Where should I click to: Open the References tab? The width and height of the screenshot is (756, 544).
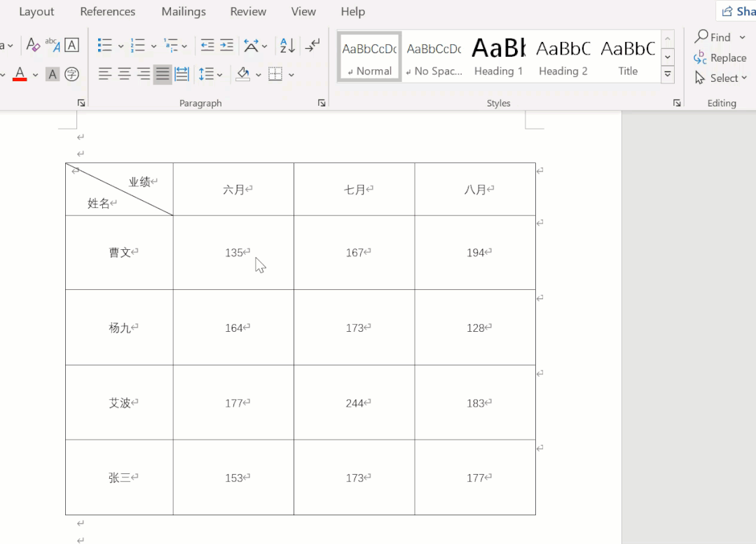point(107,12)
